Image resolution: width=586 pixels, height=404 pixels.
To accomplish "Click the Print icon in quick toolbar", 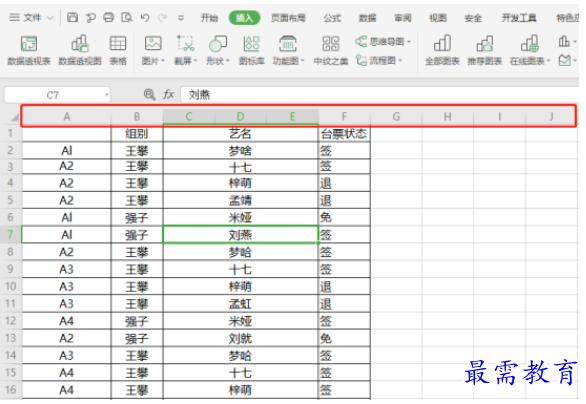I will tap(108, 17).
